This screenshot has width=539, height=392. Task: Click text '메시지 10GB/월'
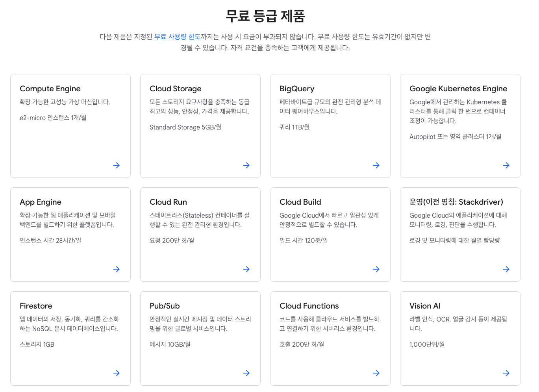tap(170, 344)
